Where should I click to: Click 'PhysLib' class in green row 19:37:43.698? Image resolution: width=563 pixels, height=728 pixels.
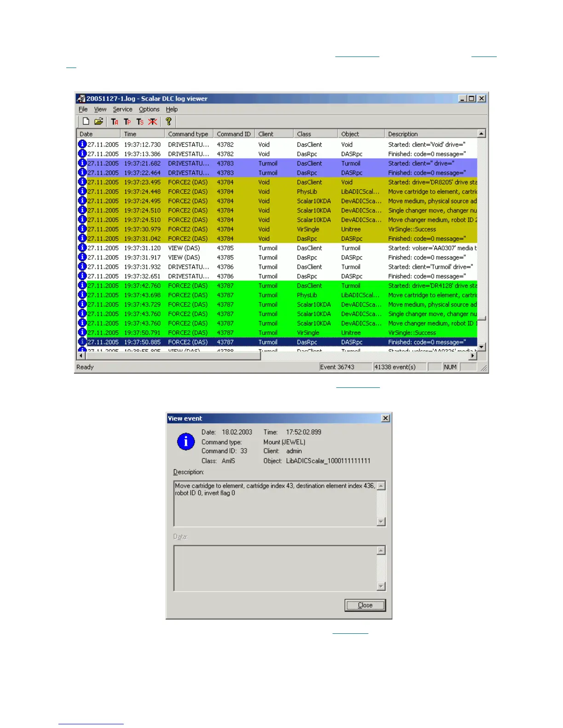click(x=307, y=295)
